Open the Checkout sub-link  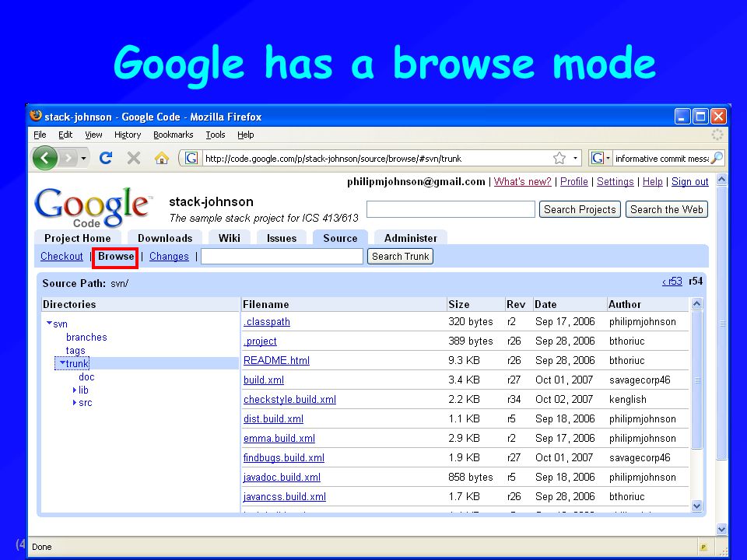tap(61, 256)
